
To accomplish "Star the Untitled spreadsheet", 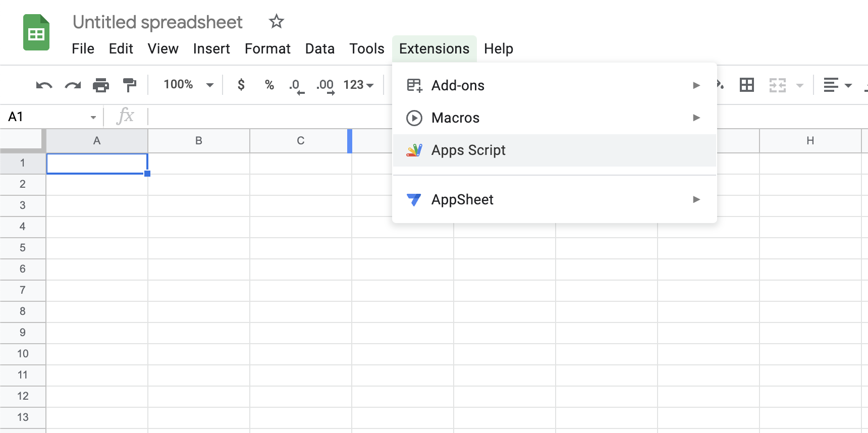I will (x=276, y=22).
